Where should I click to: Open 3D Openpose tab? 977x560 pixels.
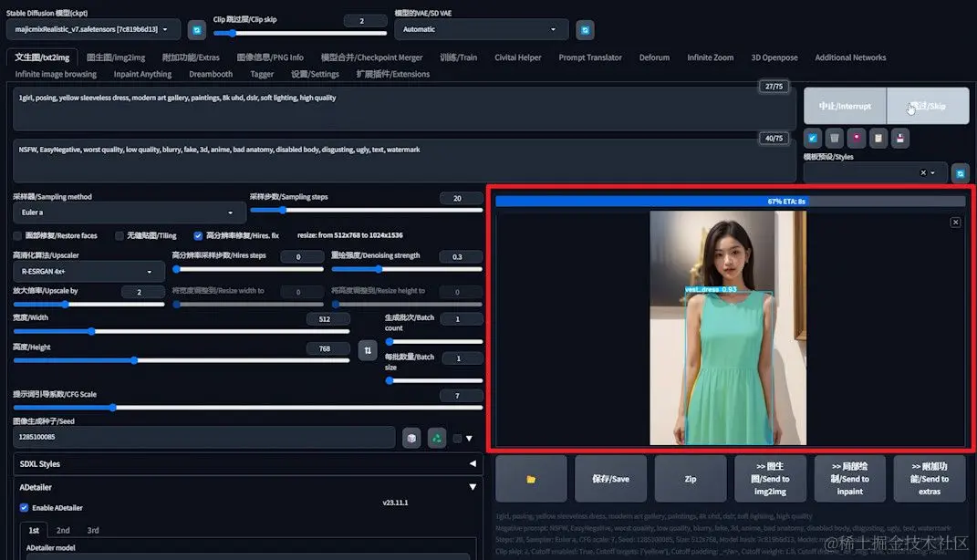(774, 57)
